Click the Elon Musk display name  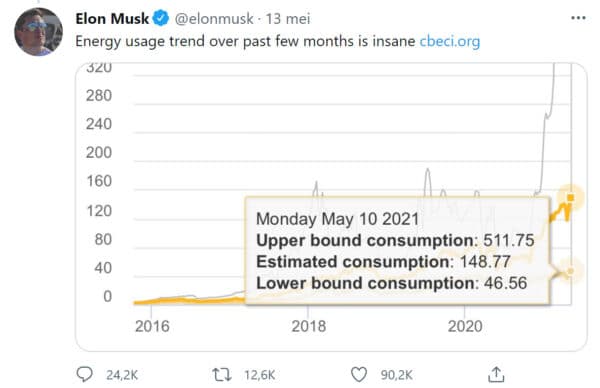tap(112, 18)
